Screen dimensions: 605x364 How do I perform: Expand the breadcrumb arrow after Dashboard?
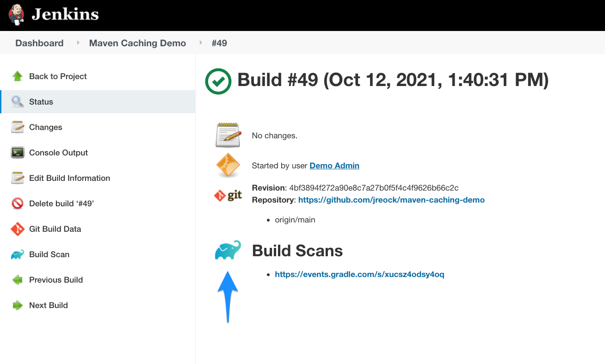click(78, 43)
